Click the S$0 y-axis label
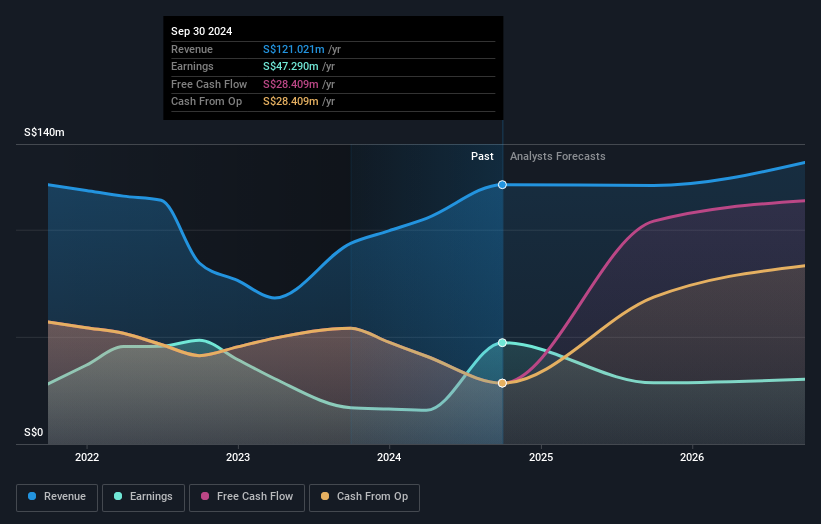 [34, 432]
